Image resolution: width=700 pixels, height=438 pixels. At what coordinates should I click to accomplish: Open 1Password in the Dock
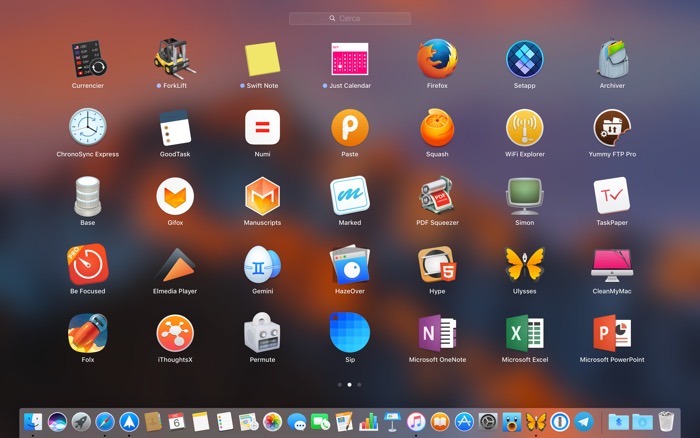click(560, 421)
